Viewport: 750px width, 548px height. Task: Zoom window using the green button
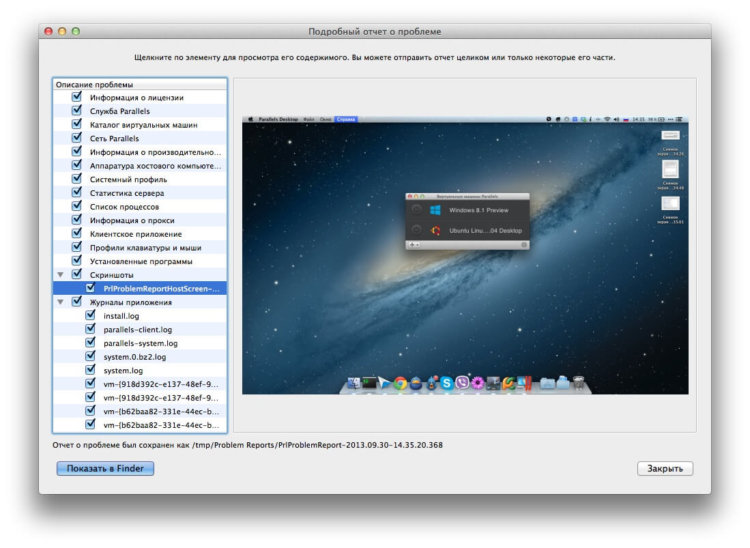[76, 31]
